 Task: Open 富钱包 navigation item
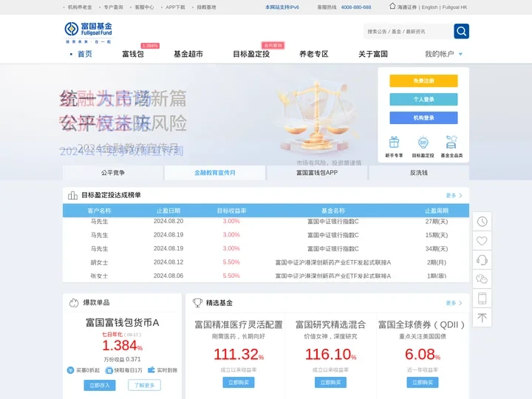click(x=133, y=54)
